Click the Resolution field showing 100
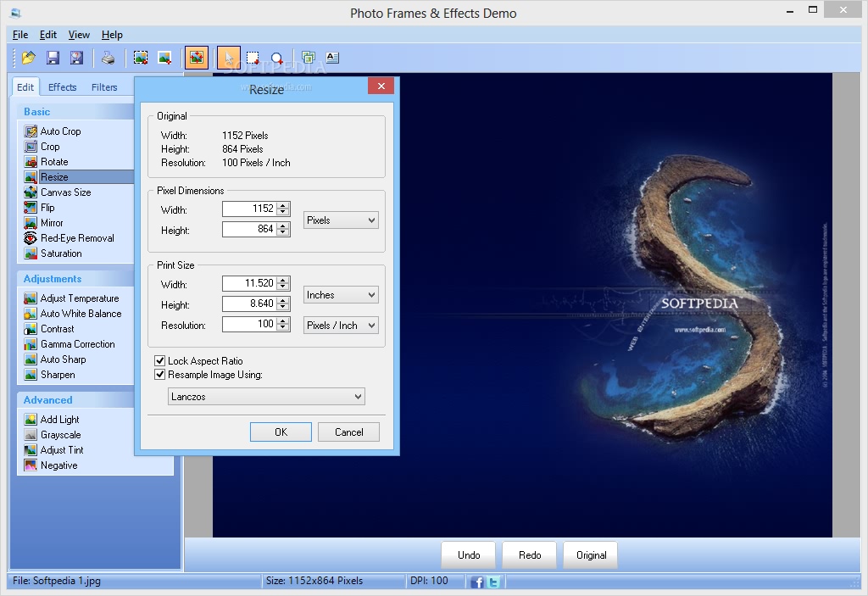This screenshot has width=868, height=596. click(x=249, y=324)
